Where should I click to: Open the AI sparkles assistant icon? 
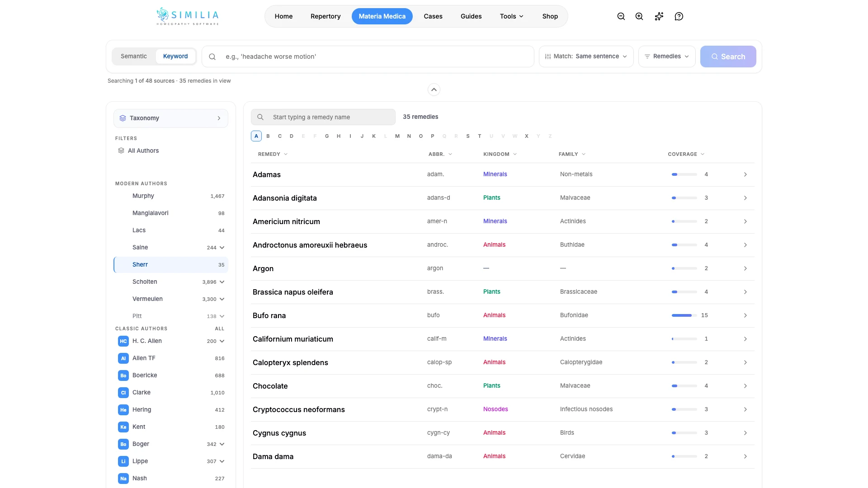pyautogui.click(x=659, y=16)
